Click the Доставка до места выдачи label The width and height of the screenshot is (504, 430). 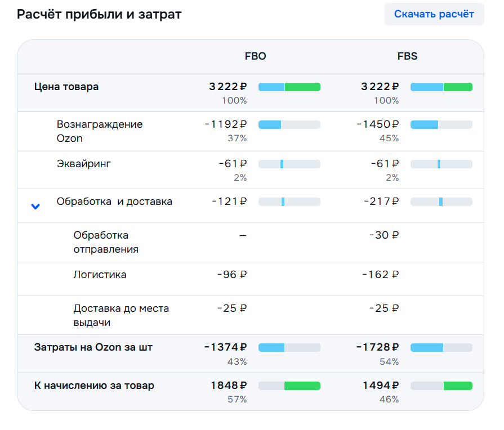(121, 315)
